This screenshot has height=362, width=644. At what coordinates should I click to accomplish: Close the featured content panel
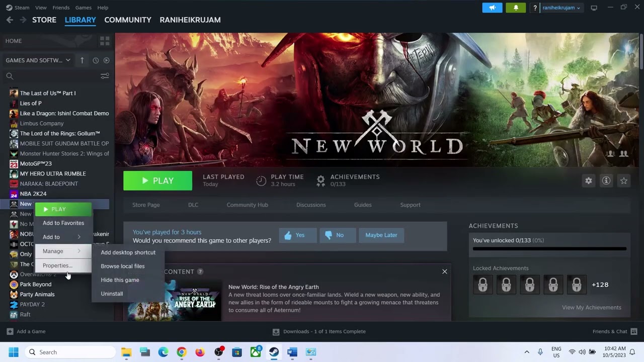click(x=444, y=271)
